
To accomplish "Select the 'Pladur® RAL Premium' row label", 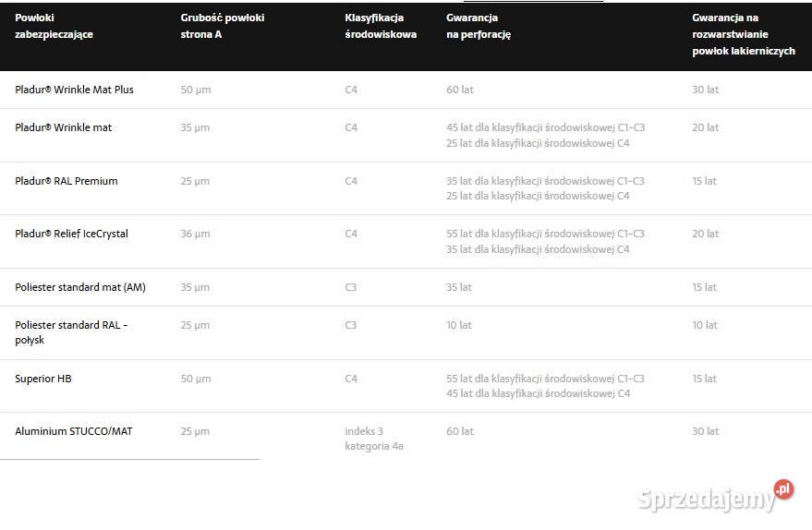I will pyautogui.click(x=67, y=181).
